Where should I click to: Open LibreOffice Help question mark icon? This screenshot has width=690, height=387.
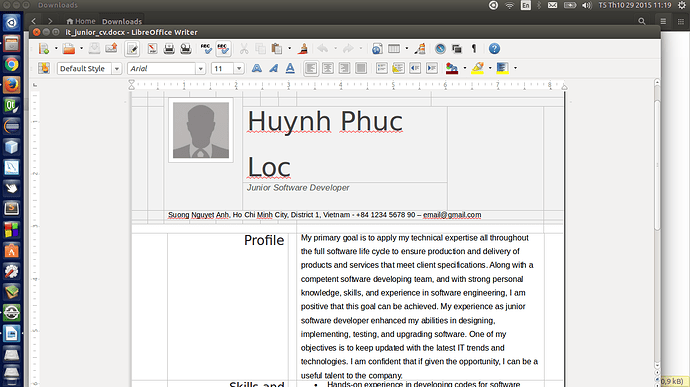(x=494, y=49)
